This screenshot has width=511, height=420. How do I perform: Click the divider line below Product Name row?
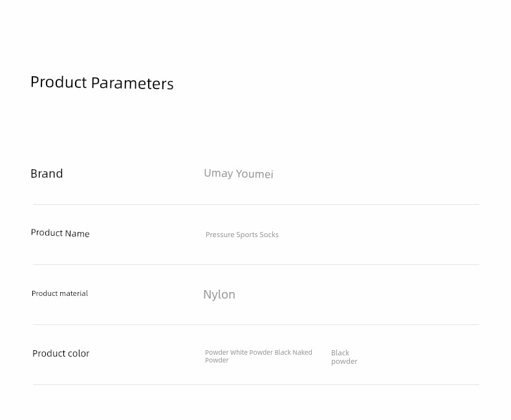point(256,265)
